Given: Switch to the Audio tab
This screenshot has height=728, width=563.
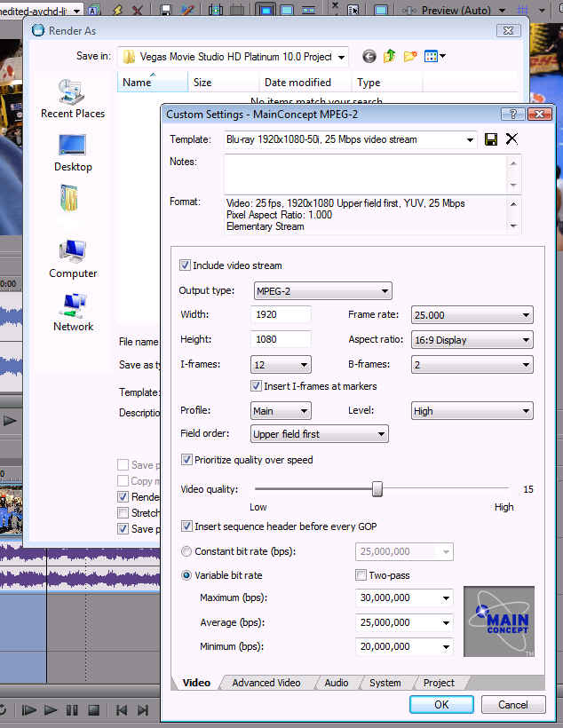Looking at the screenshot, I should coord(337,683).
